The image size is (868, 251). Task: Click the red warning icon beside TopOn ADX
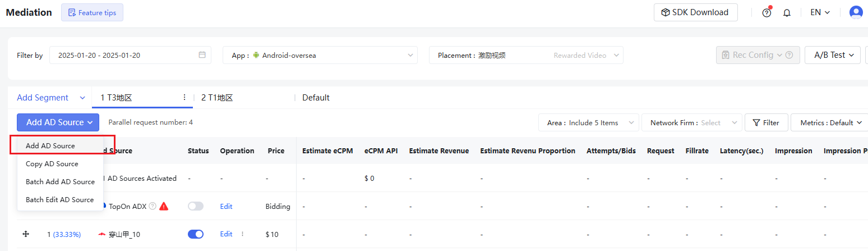tap(164, 206)
